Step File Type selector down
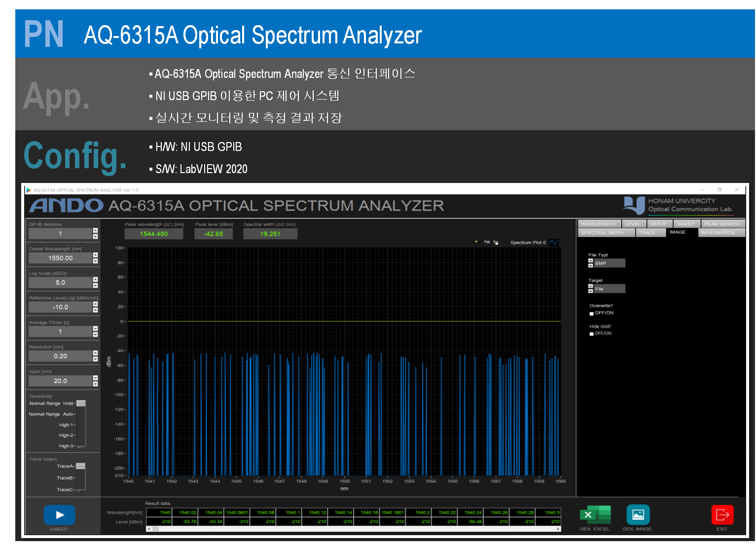The width and height of the screenshot is (756, 545). (x=591, y=265)
